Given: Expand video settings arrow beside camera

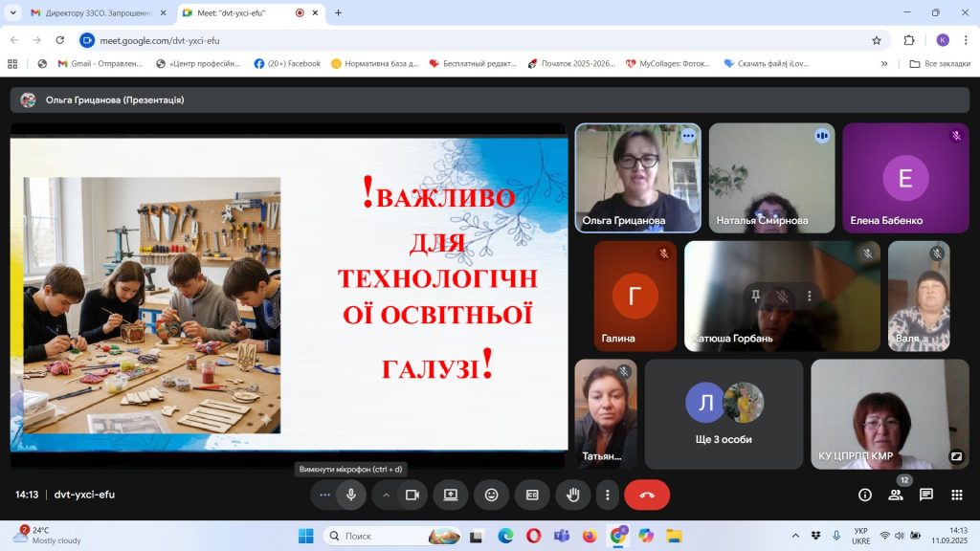Looking at the screenshot, I should [x=387, y=495].
